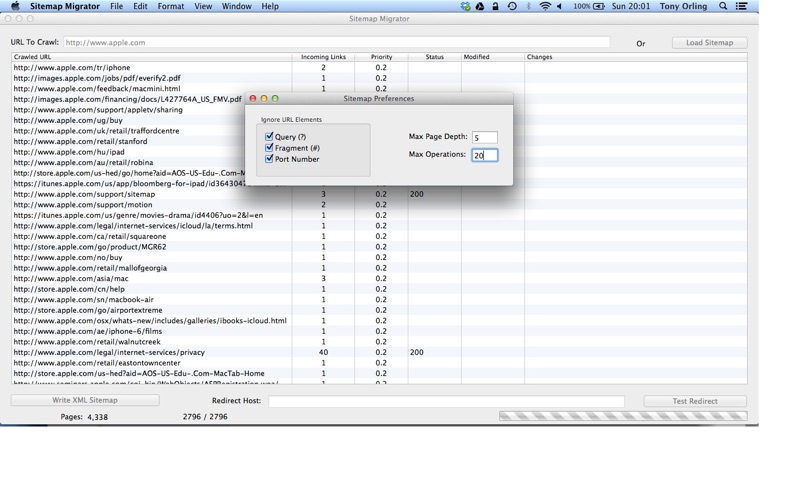Open the Window menu

(236, 6)
